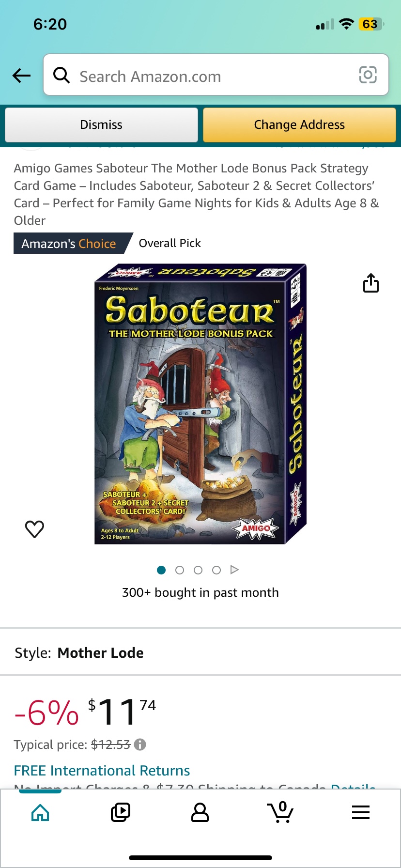Tap the back arrow icon
The width and height of the screenshot is (401, 868).
(21, 76)
